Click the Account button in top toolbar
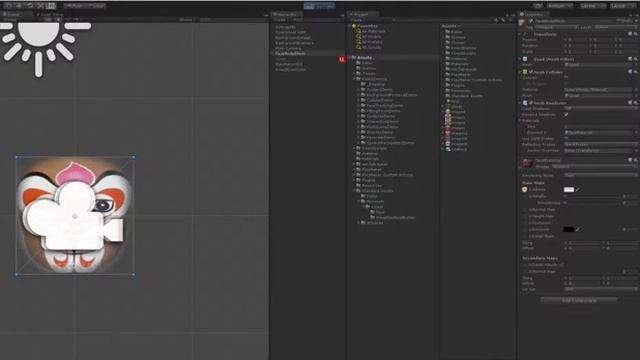Screen dimensions: 640x360 [x=560, y=6]
